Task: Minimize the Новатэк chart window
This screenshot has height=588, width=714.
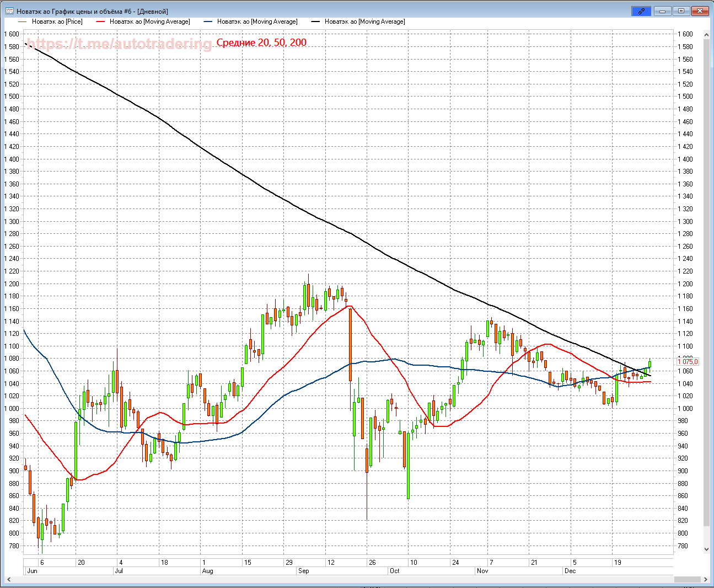Action: pos(662,11)
